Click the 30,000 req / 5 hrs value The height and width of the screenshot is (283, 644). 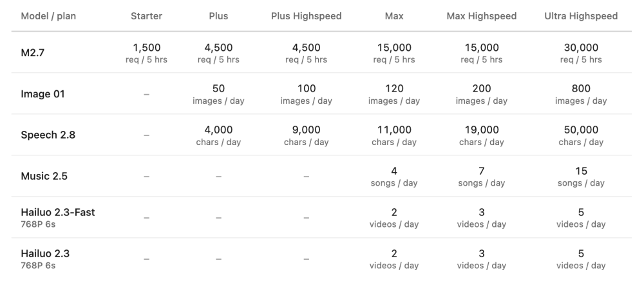click(581, 54)
